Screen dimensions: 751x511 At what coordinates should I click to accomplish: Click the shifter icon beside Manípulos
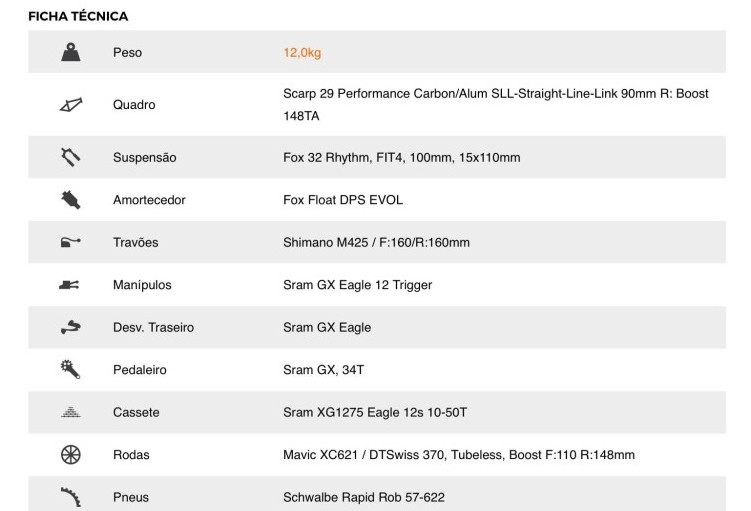pos(70,285)
